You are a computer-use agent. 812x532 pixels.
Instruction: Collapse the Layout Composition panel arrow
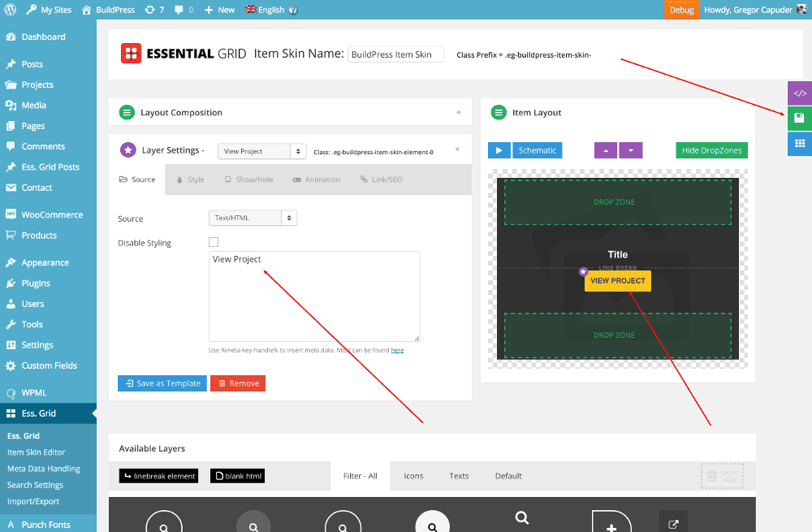(x=458, y=112)
